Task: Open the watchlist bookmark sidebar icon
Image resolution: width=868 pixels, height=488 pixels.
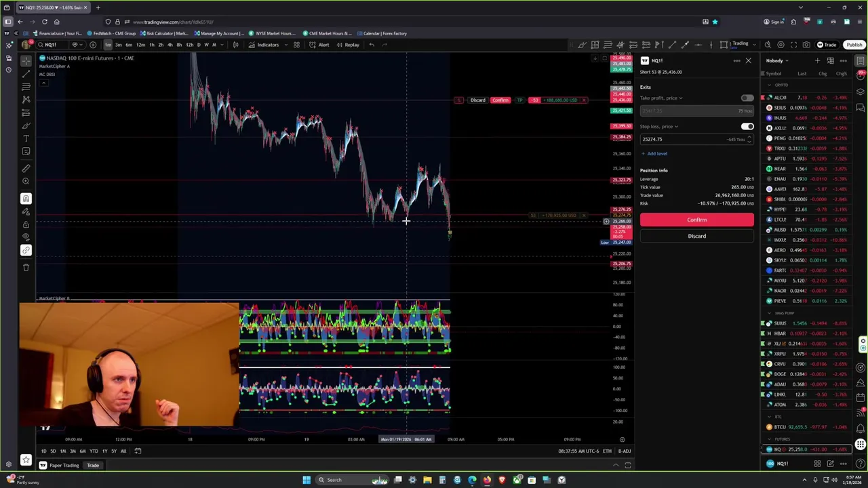Action: 860,60
